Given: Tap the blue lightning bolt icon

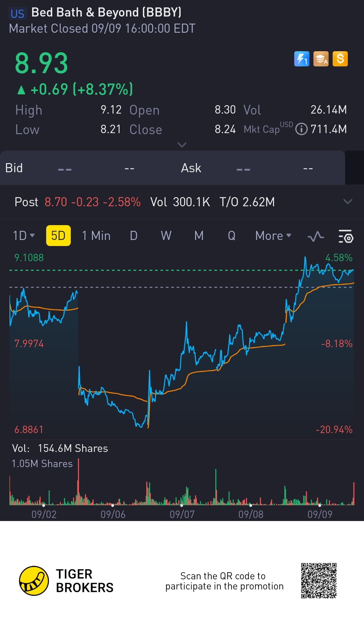Looking at the screenshot, I should [x=302, y=59].
